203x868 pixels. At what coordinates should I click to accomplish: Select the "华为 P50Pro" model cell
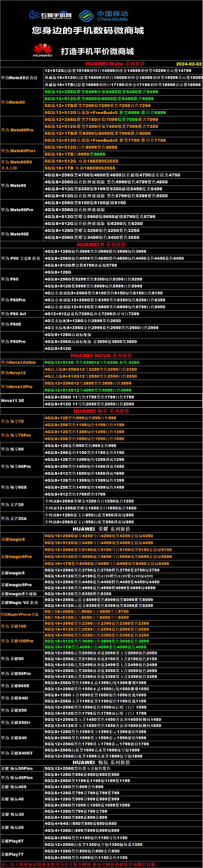[22, 341]
